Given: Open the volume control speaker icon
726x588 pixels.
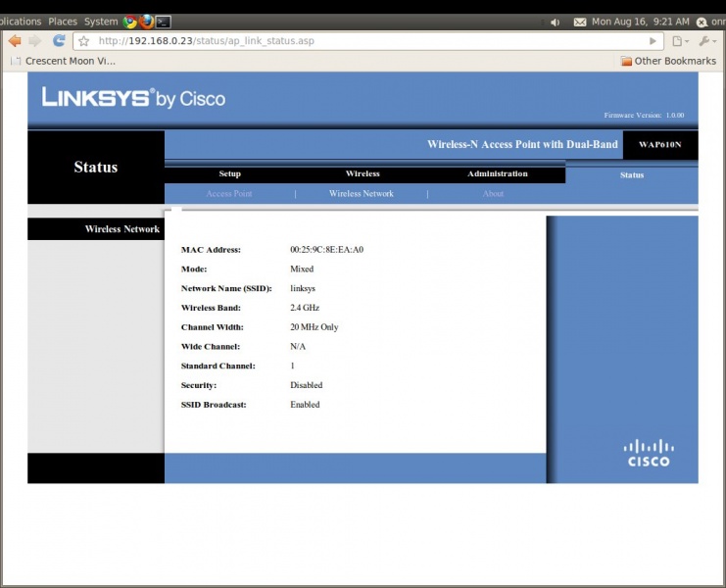Looking at the screenshot, I should [x=555, y=22].
